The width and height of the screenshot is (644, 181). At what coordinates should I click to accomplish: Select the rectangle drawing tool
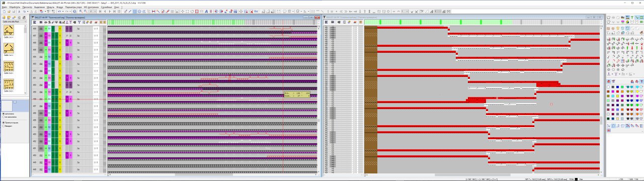pos(135,12)
